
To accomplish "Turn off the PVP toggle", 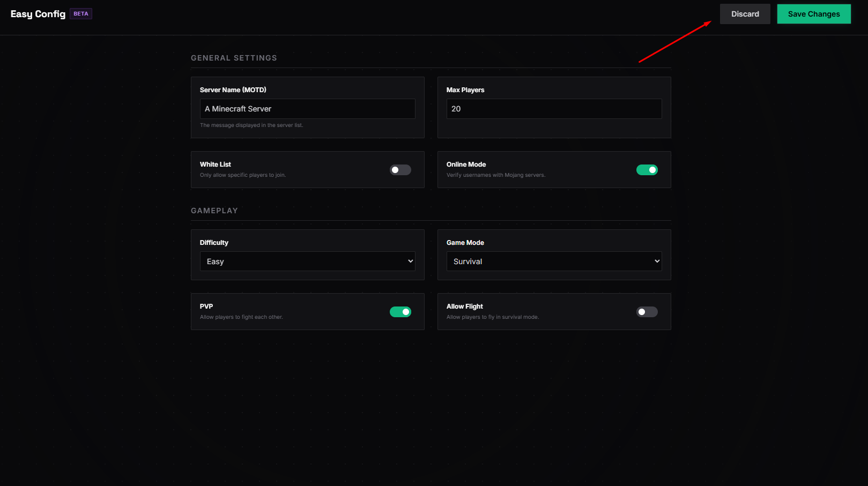I will coord(400,312).
